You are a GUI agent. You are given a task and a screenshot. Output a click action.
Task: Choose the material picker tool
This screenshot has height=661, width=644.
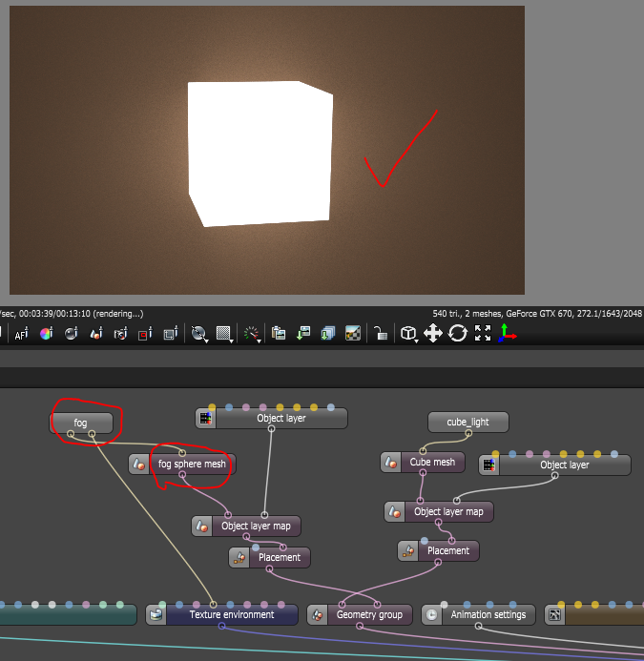point(71,334)
